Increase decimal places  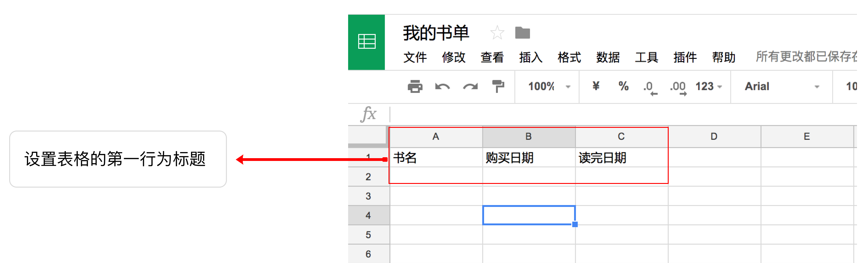tap(678, 88)
